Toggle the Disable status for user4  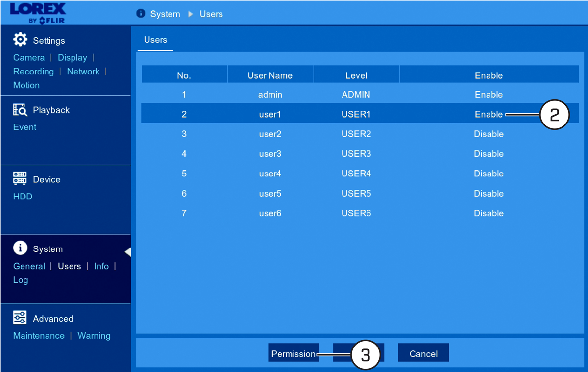[489, 174]
